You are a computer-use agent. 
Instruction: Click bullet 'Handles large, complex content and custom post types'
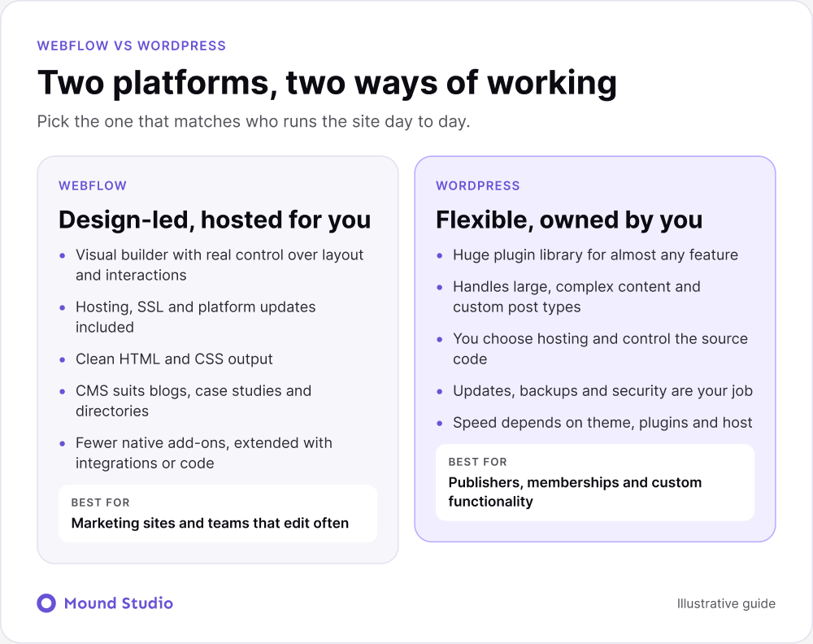[x=576, y=297]
